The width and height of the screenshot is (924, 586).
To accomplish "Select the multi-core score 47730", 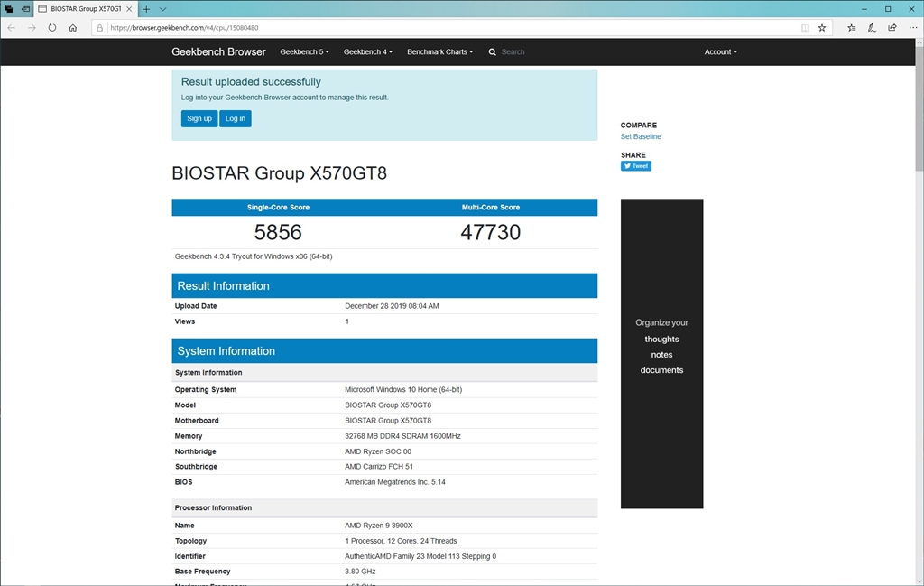I will tap(490, 232).
